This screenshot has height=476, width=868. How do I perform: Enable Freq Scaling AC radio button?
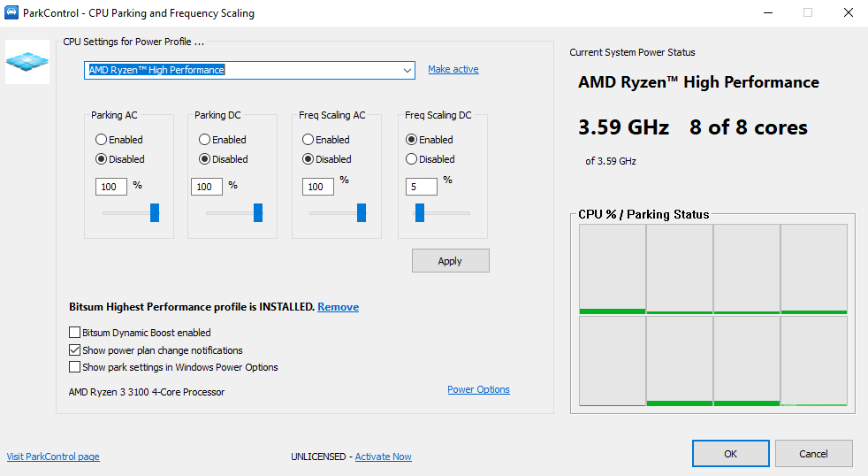coord(308,140)
